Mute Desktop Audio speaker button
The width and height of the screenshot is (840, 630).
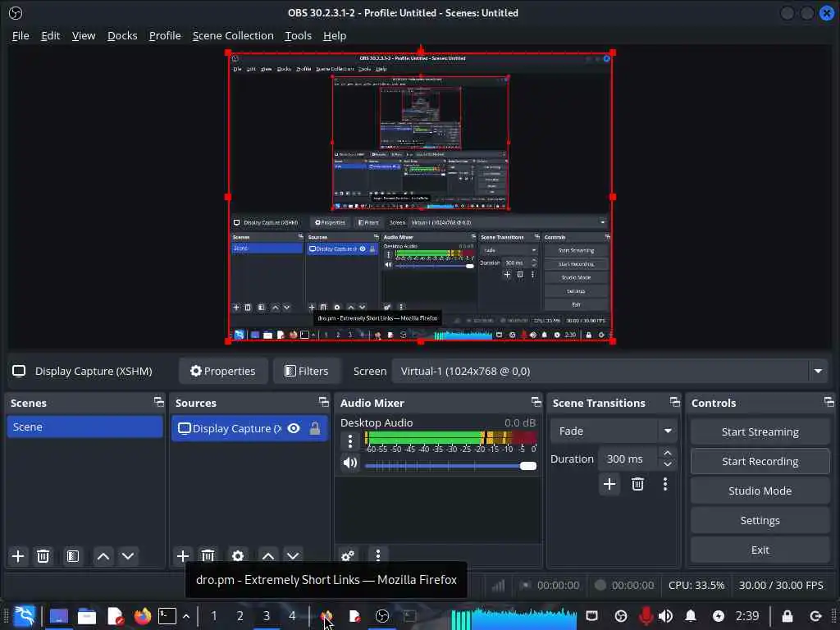point(350,463)
